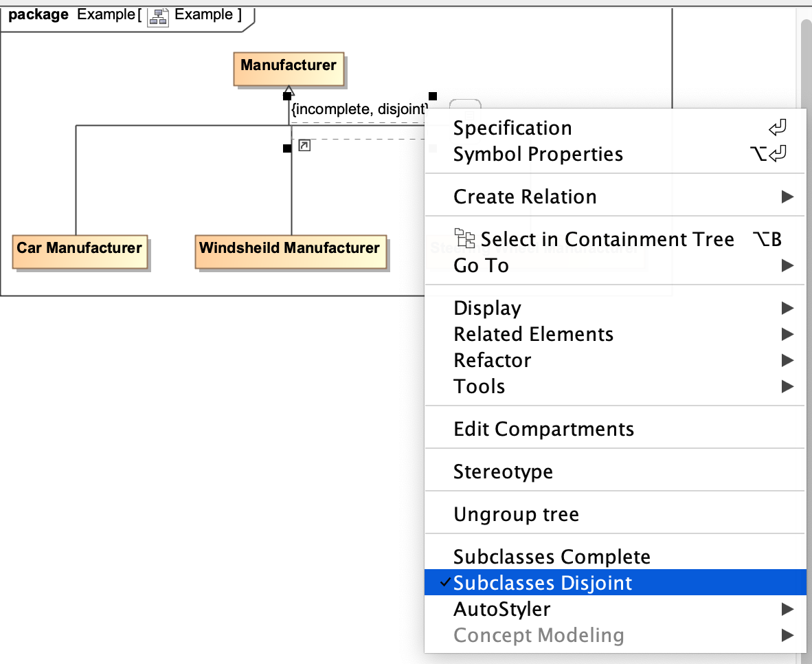This screenshot has height=664, width=812.
Task: Open the Related Elements submenu
Action: point(533,334)
